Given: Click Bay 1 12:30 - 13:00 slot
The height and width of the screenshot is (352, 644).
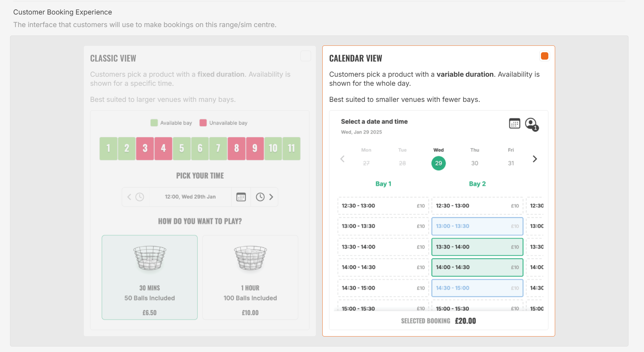Looking at the screenshot, I should point(383,206).
